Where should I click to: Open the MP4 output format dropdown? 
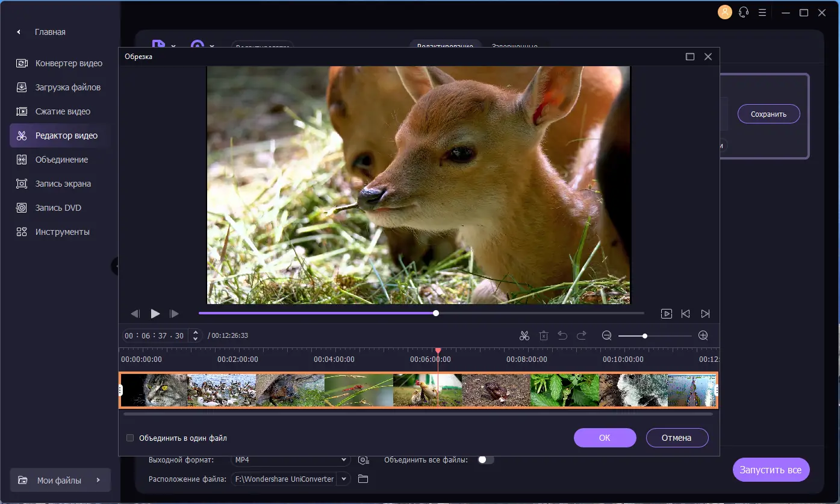point(290,460)
